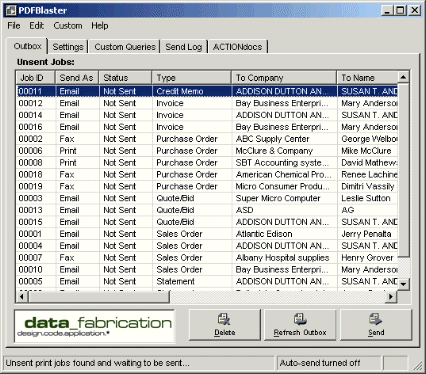Screen dimensions: 426x374
Task: Select job 00001 row
Action: click(207, 234)
